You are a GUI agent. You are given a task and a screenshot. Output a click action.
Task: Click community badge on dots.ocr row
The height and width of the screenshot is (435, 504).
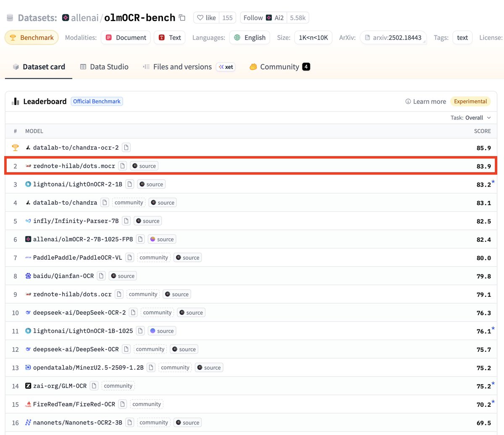[x=143, y=294]
